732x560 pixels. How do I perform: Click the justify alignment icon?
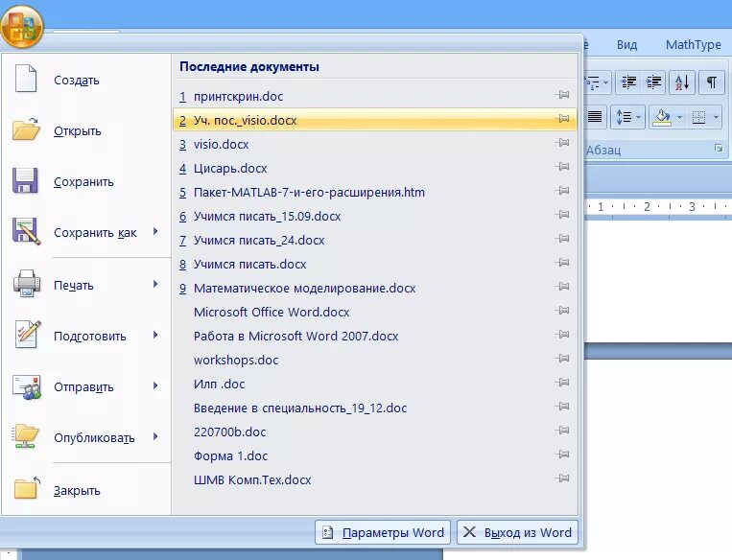594,116
